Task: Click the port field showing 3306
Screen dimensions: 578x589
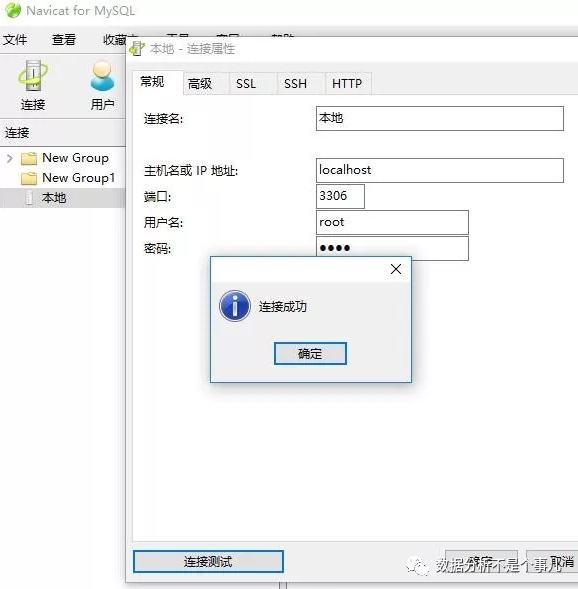Action: click(340, 196)
